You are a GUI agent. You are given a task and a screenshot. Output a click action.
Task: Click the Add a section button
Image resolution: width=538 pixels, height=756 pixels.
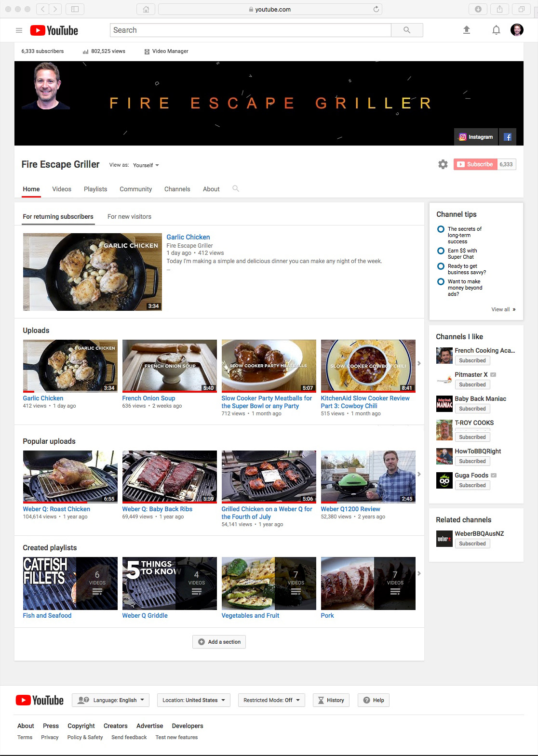pos(219,642)
